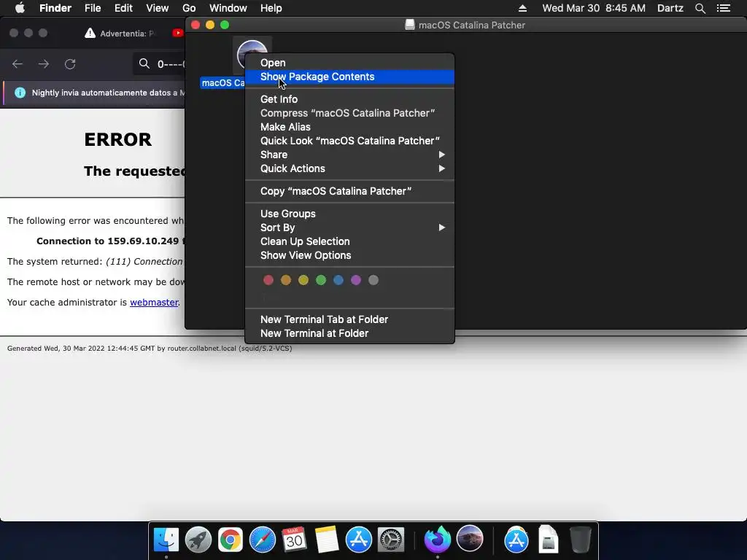This screenshot has height=560, width=747.
Task: Choose Get Info in context menu
Action: [x=349, y=99]
